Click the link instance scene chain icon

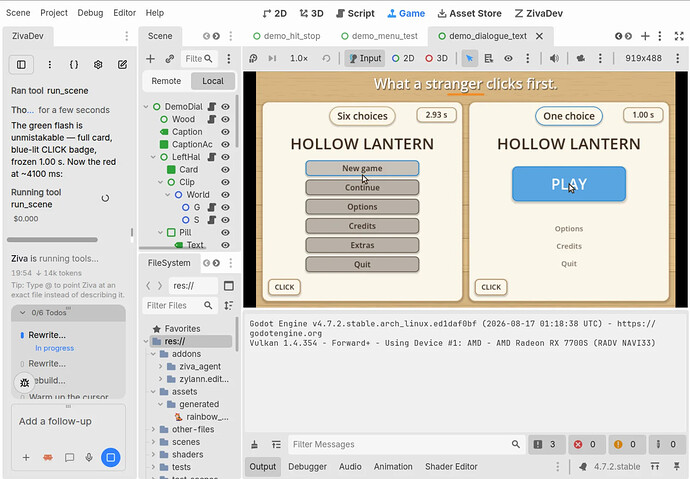click(x=169, y=59)
